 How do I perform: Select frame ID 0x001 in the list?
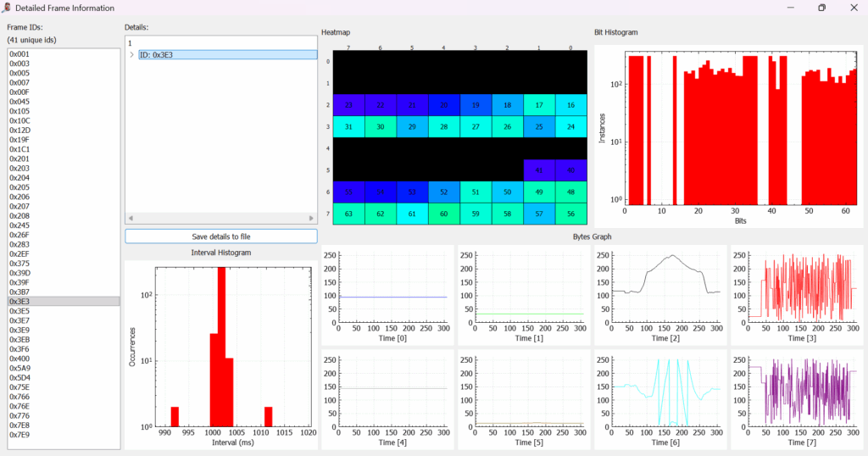19,53
